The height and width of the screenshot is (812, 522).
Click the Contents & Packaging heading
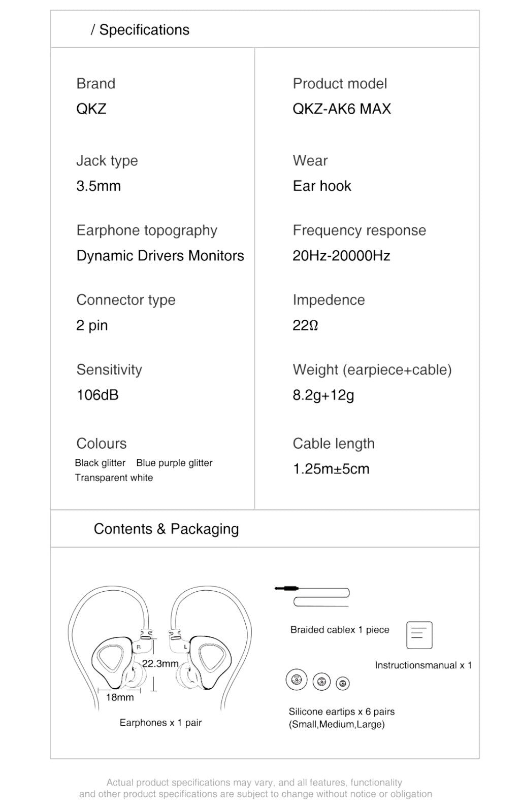pyautogui.click(x=166, y=529)
